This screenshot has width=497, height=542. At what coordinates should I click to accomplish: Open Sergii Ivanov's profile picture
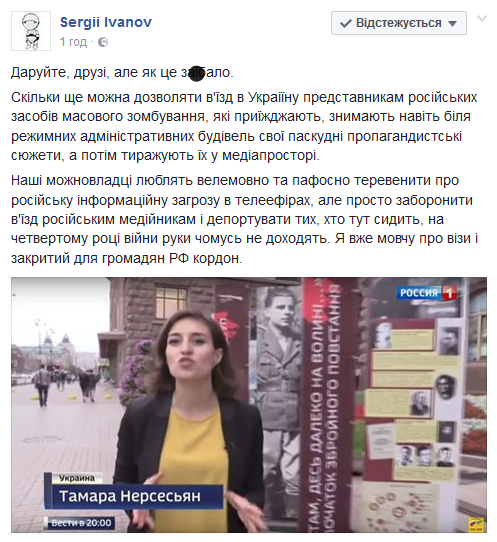tap(31, 31)
